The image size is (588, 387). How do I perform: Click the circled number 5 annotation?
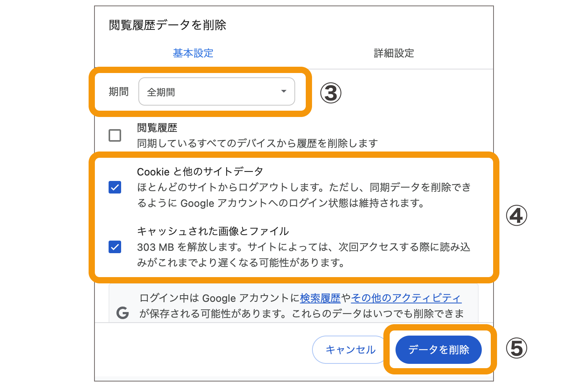[516, 349]
